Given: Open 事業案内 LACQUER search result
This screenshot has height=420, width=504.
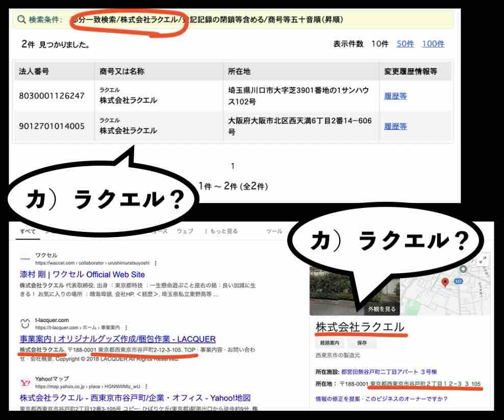Looking at the screenshot, I should click(x=118, y=339).
